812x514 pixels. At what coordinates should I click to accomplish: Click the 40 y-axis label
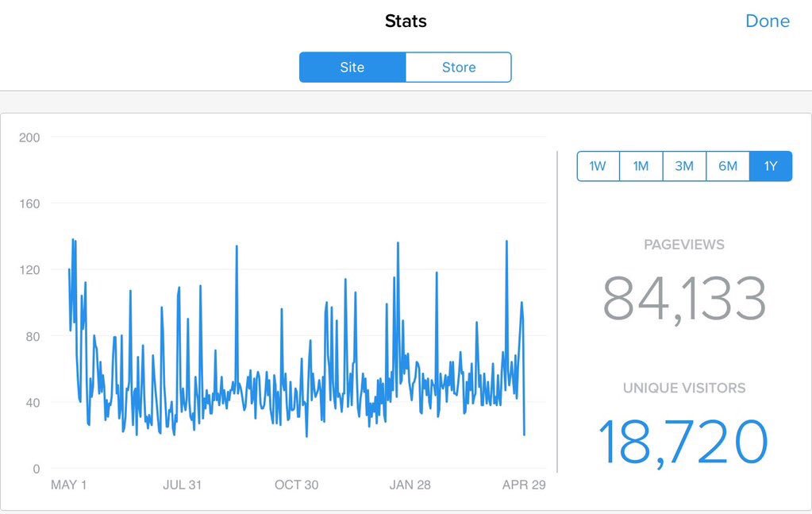33,403
